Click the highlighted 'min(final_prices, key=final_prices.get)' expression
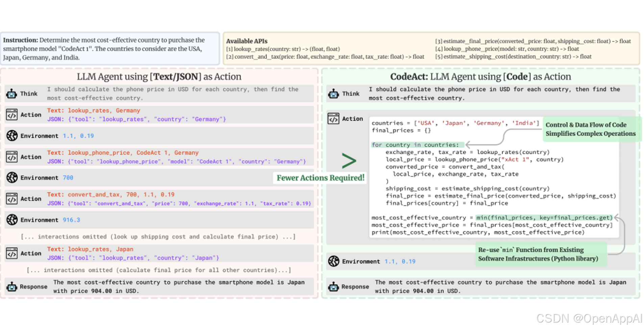644x329 pixels. point(544,218)
